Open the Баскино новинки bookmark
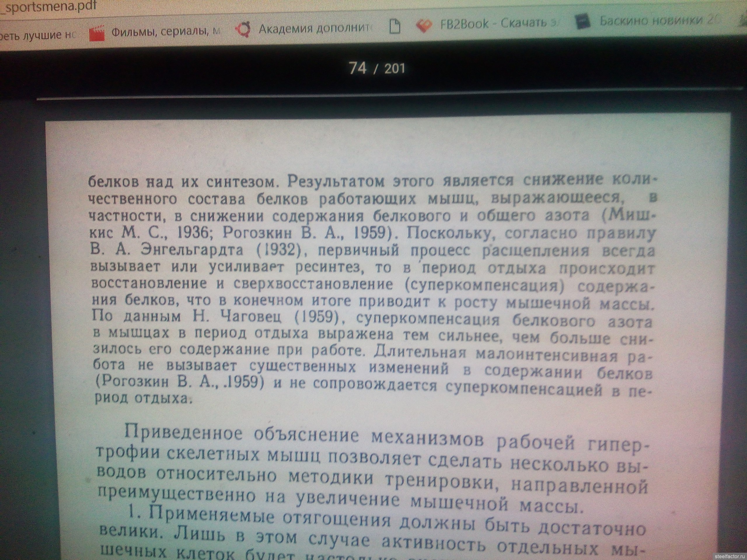Image resolution: width=747 pixels, height=560 pixels. click(648, 21)
